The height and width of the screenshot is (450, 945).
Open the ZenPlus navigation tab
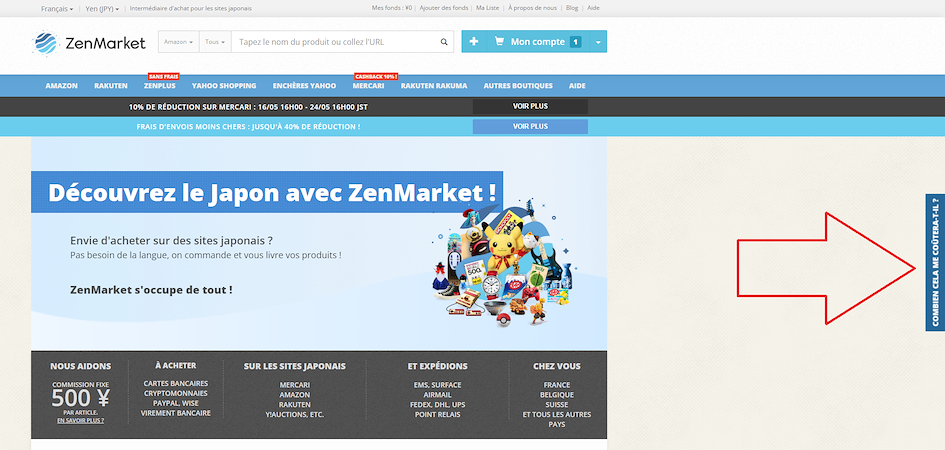click(x=160, y=86)
